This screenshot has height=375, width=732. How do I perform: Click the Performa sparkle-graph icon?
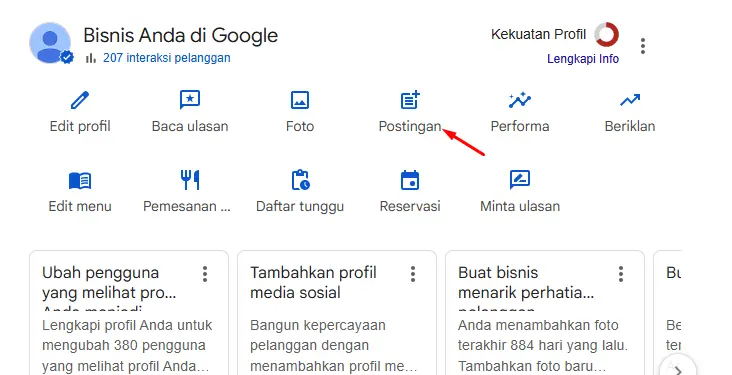pos(520,99)
